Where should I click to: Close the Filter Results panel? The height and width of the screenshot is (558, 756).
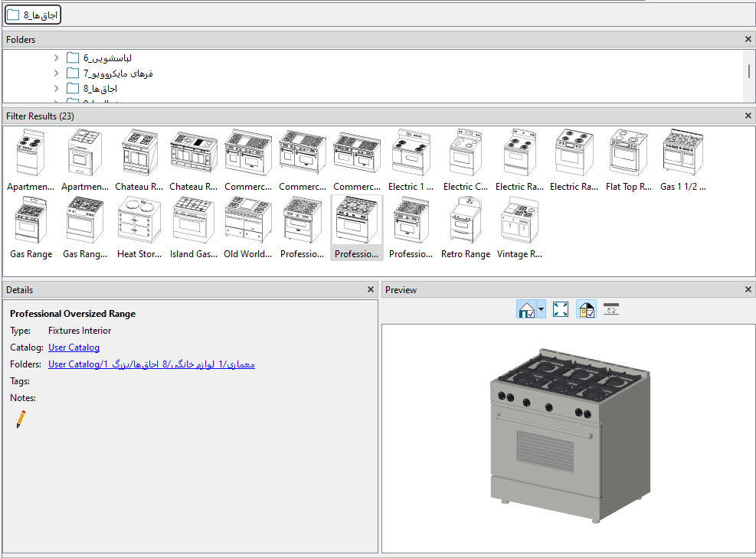tap(748, 116)
